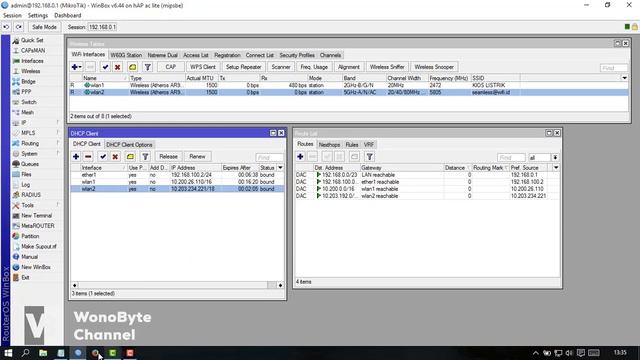This screenshot has height=360, width=640.
Task: Click Exit in sidebar
Action: pyautogui.click(x=25, y=278)
